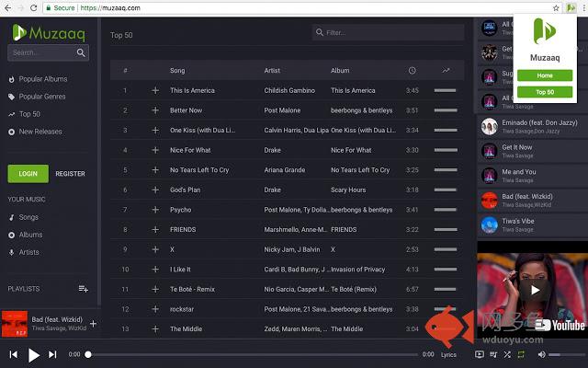Click the add playlist icon beside PLAYLISTS
The height and width of the screenshot is (368, 588).
point(84,289)
